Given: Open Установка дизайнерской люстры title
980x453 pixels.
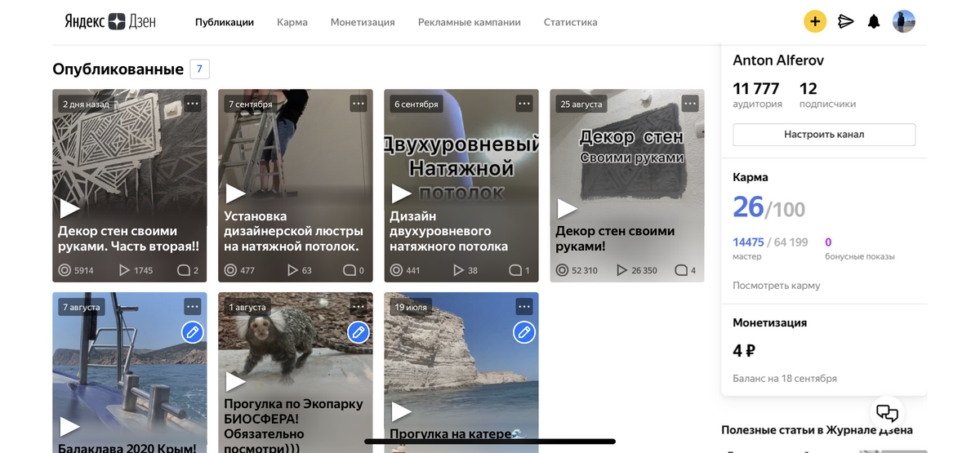Looking at the screenshot, I should pyautogui.click(x=292, y=231).
